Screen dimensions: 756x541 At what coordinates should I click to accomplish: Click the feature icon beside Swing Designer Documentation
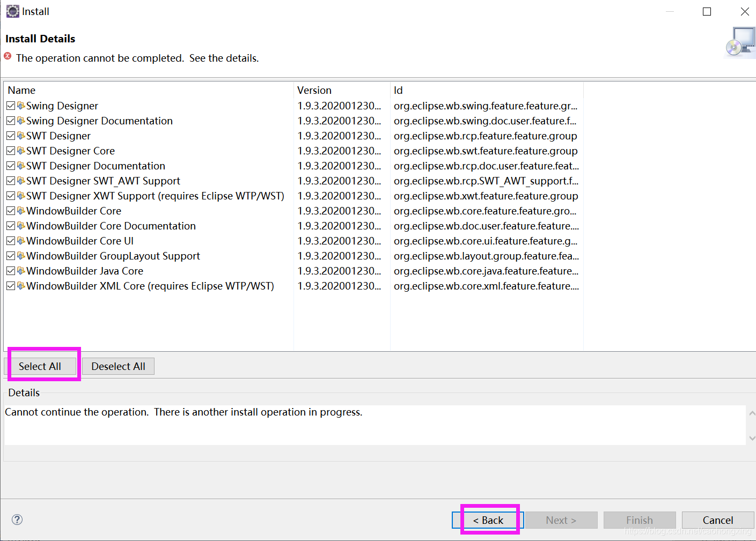coord(21,121)
